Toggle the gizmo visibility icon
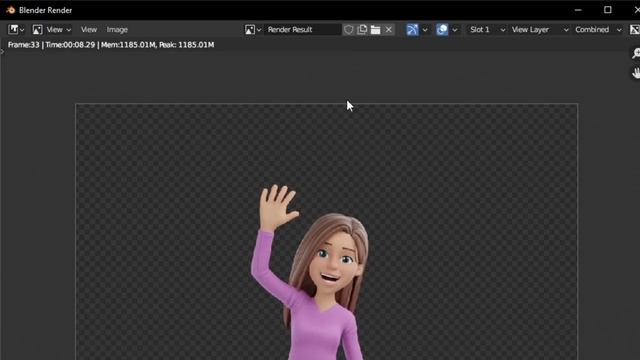The image size is (640, 360). (x=412, y=29)
